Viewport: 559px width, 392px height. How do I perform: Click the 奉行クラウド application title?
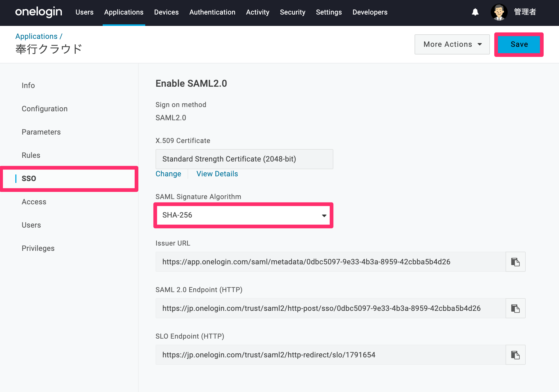(49, 49)
